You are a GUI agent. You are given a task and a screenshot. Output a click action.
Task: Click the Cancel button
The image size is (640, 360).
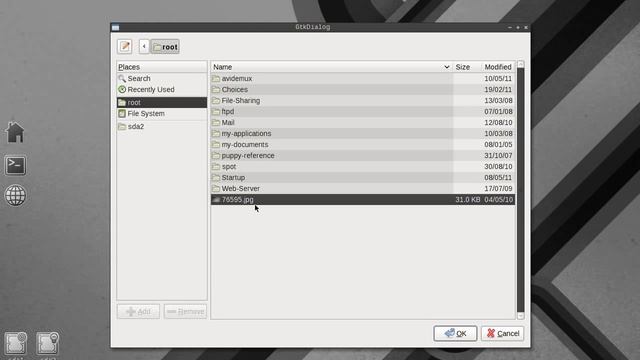tap(502, 333)
